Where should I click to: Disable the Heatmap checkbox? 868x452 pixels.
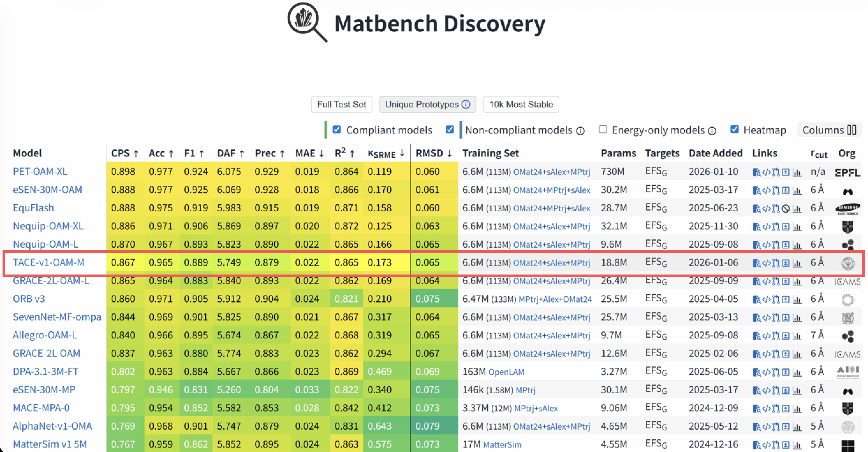(734, 130)
